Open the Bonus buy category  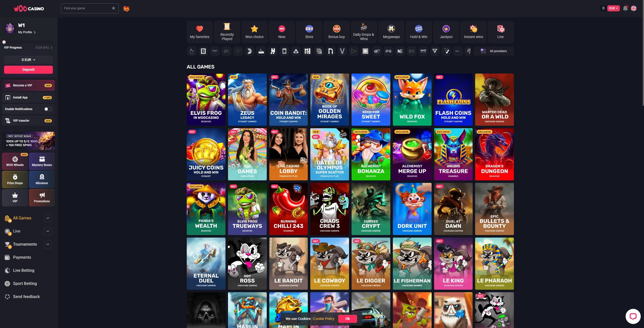point(336,32)
